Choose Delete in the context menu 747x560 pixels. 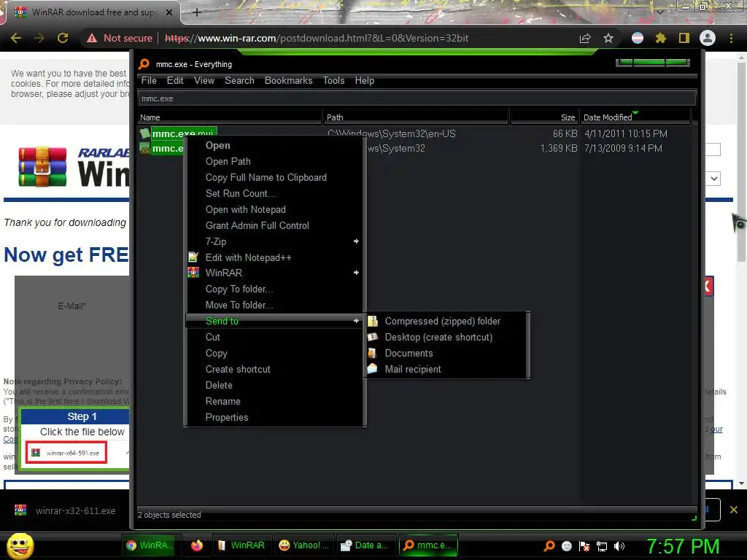click(274, 385)
